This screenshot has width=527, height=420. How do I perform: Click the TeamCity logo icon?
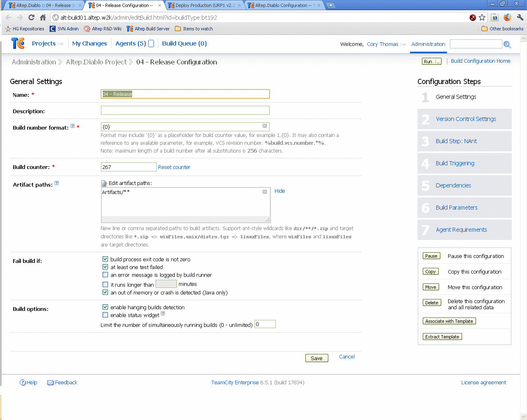click(18, 43)
